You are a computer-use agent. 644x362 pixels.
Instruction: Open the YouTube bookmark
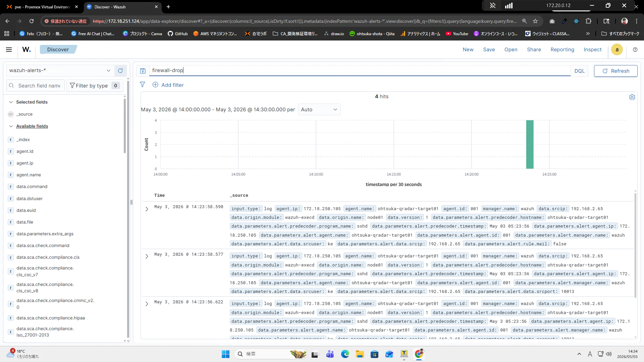(x=457, y=34)
